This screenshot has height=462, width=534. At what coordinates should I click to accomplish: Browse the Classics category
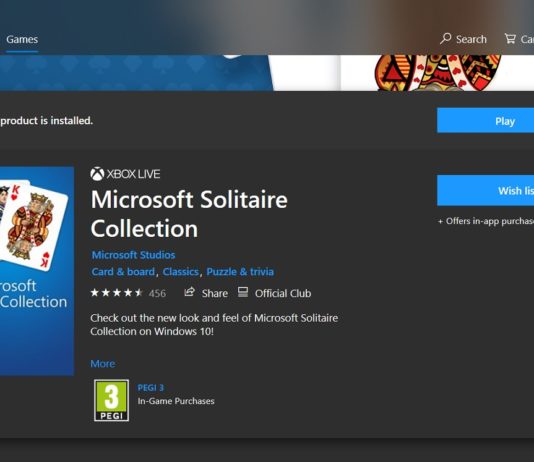pyautogui.click(x=181, y=272)
